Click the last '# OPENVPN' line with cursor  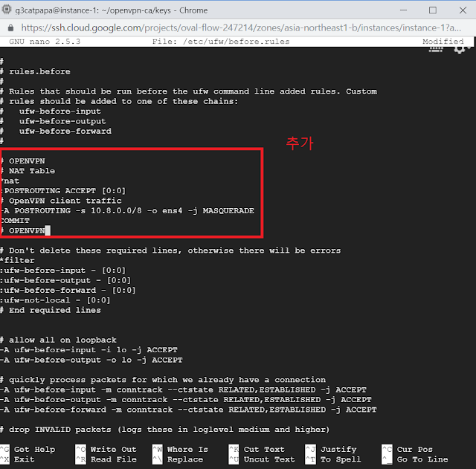point(25,231)
